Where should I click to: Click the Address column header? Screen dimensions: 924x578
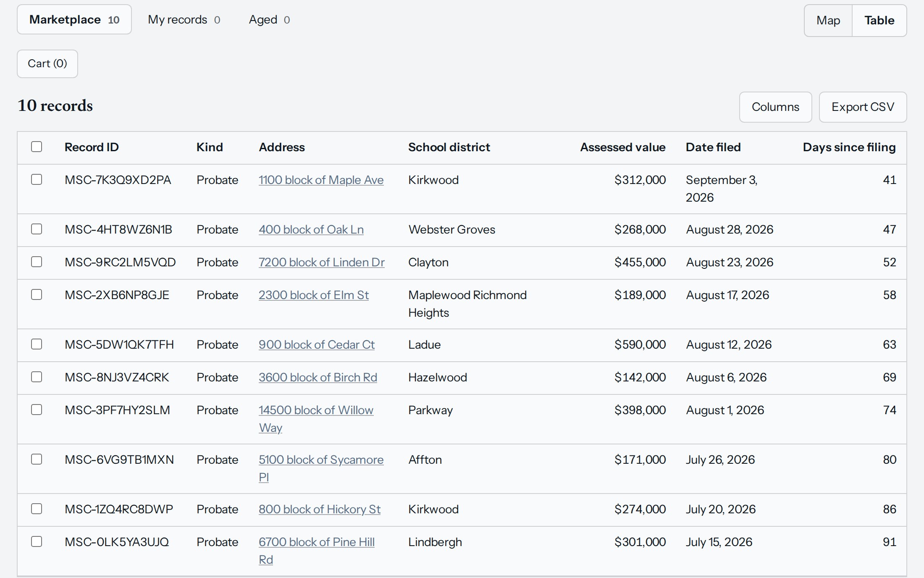[282, 147]
